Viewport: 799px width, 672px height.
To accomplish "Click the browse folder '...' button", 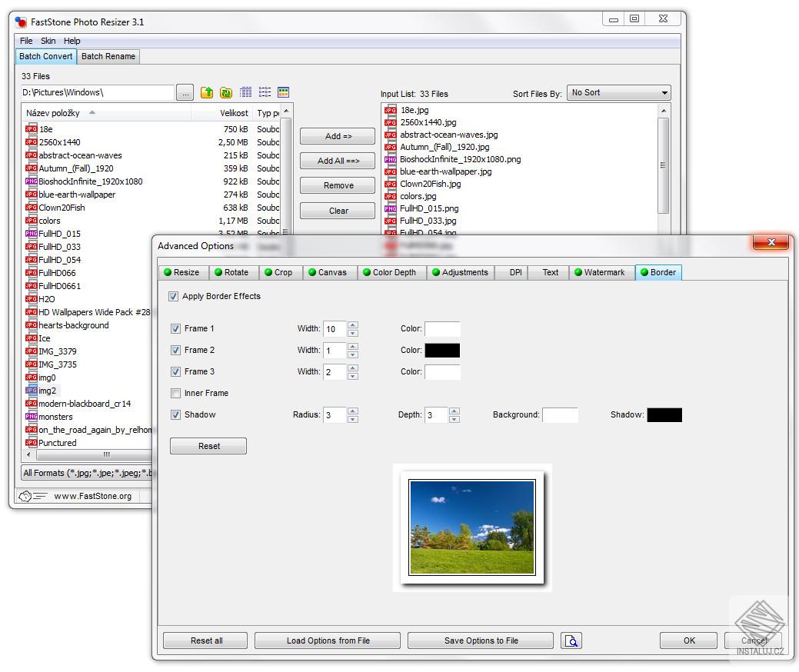I will coord(185,93).
